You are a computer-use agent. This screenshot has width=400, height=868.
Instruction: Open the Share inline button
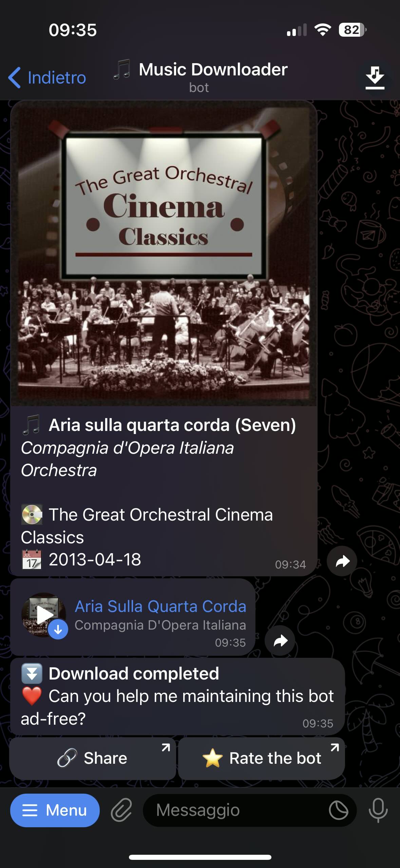point(93,758)
